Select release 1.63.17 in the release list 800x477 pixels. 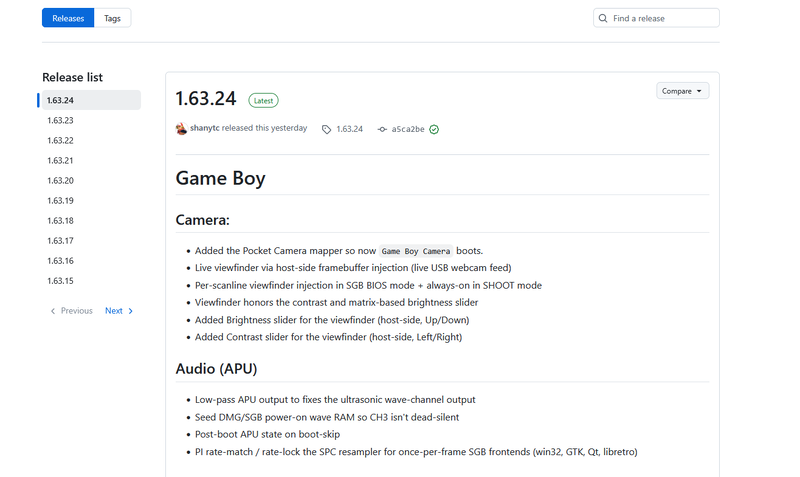point(60,241)
